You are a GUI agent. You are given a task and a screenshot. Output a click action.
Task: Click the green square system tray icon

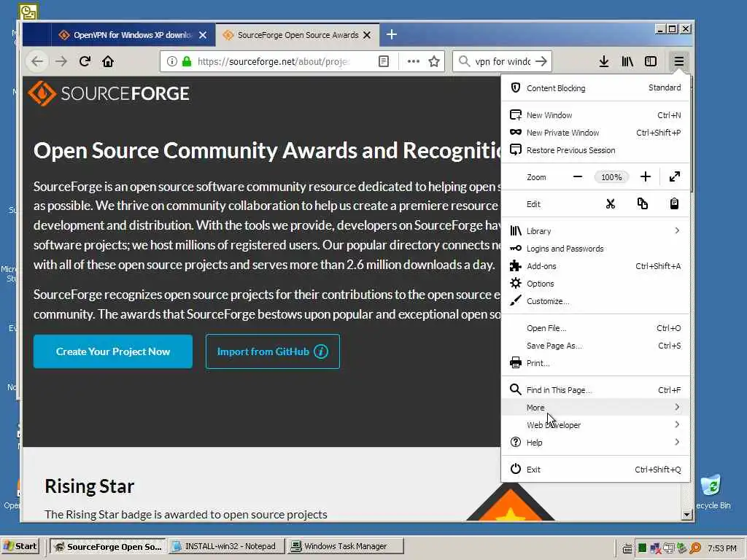[x=642, y=548]
